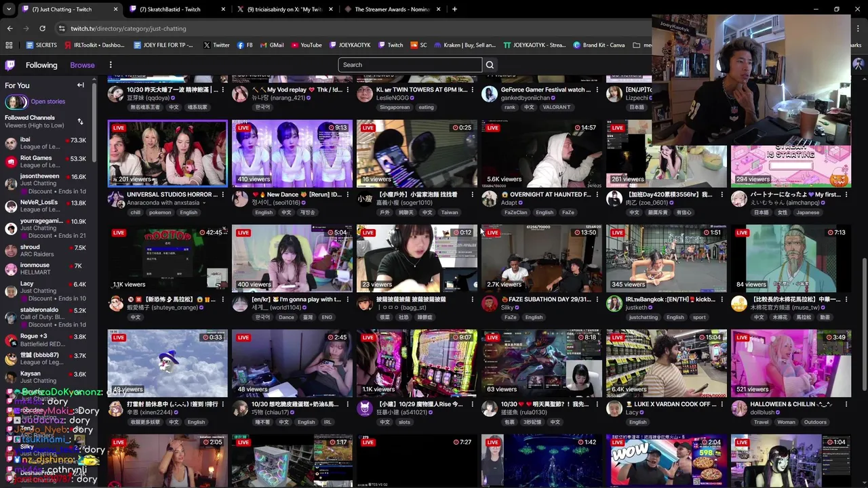Click the browser address bar URL
The height and width of the screenshot is (488, 868).
click(128, 28)
